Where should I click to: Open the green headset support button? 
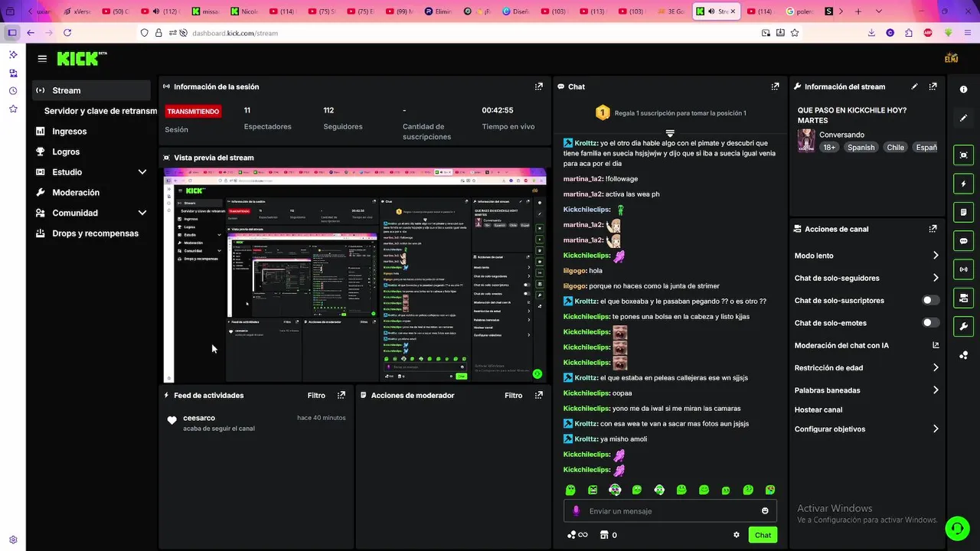coord(956,528)
